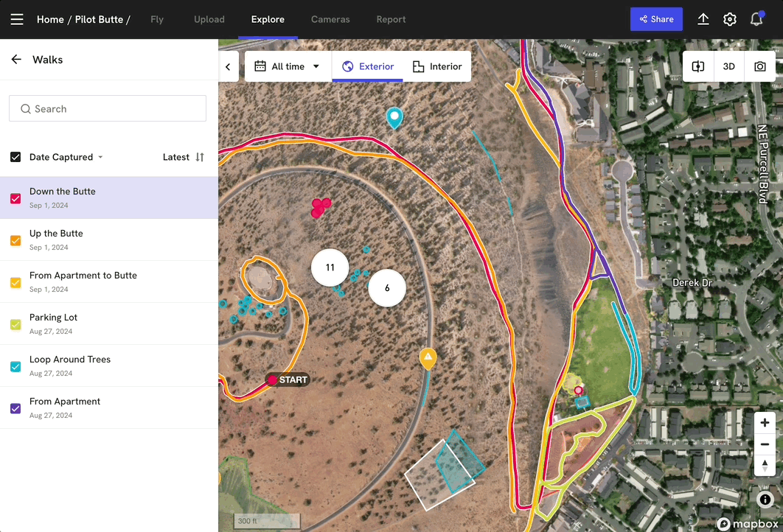Open the All time date filter dropdown

point(288,66)
